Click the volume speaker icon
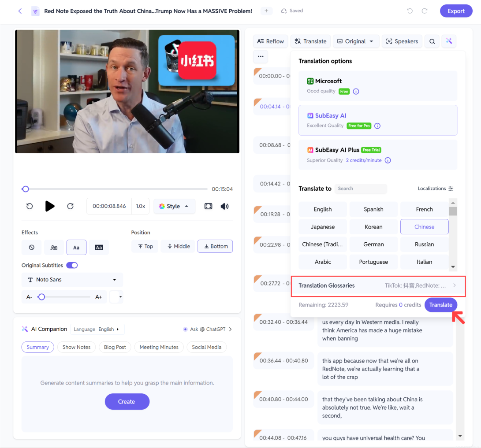481x448 pixels. (x=224, y=206)
